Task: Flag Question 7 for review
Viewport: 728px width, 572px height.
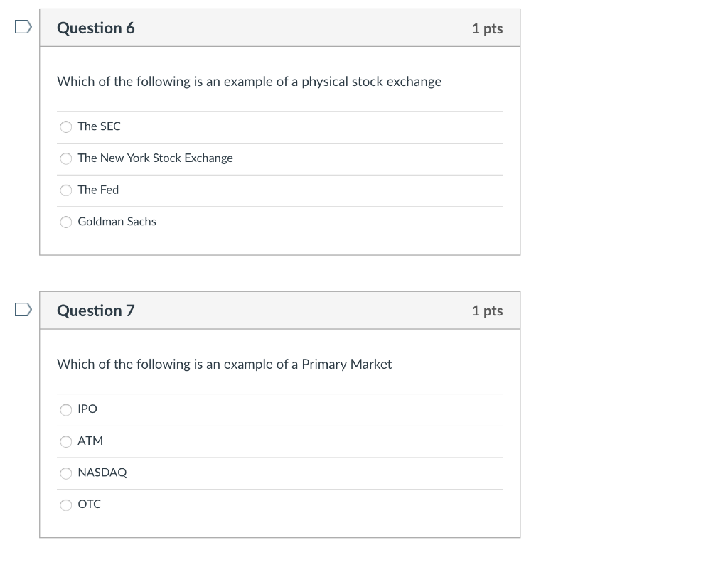Action: click(23, 309)
